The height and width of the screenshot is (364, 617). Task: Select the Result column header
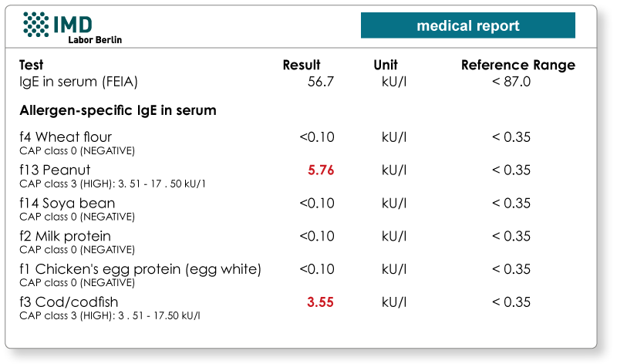[x=302, y=65]
